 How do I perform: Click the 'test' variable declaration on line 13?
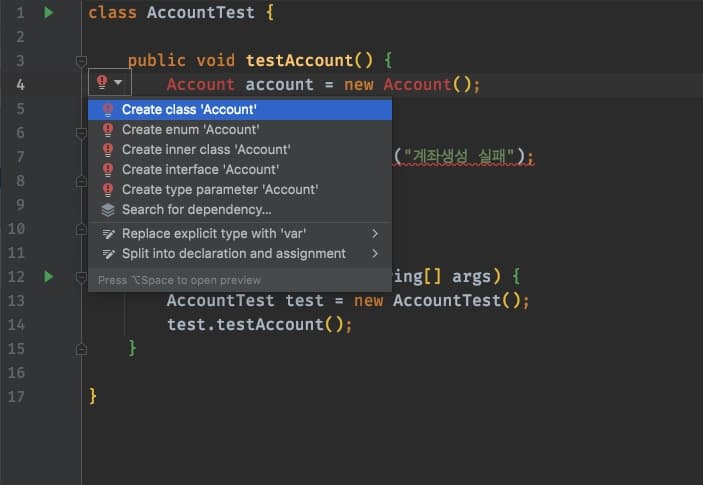pos(304,300)
